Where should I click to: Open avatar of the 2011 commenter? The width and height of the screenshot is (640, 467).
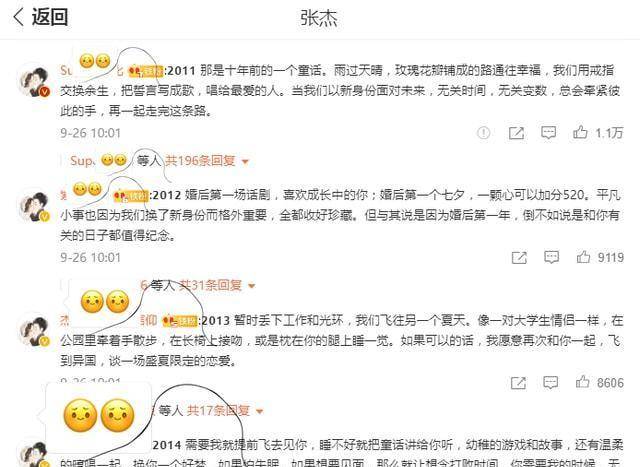[34, 80]
